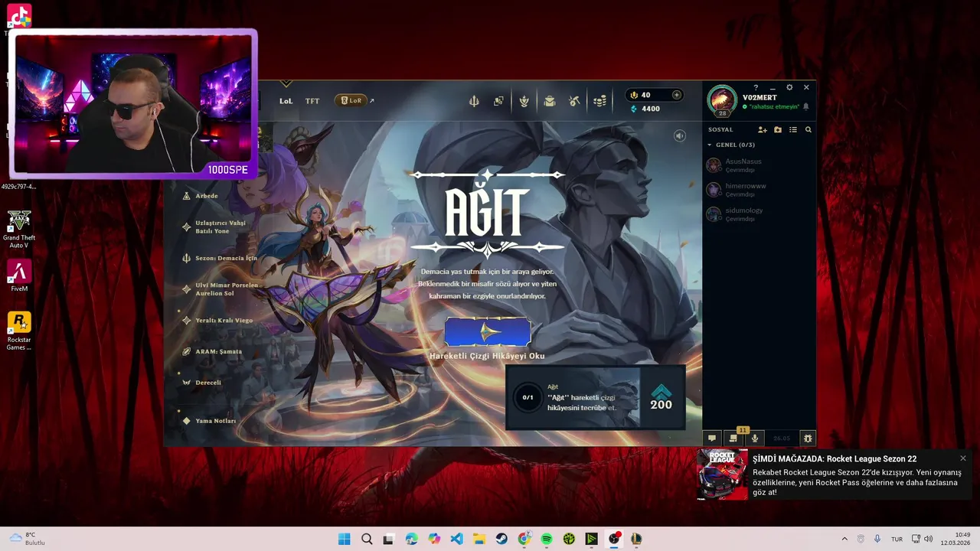Click the 0/1 mission progress circle
The width and height of the screenshot is (980, 551).
pyautogui.click(x=528, y=398)
